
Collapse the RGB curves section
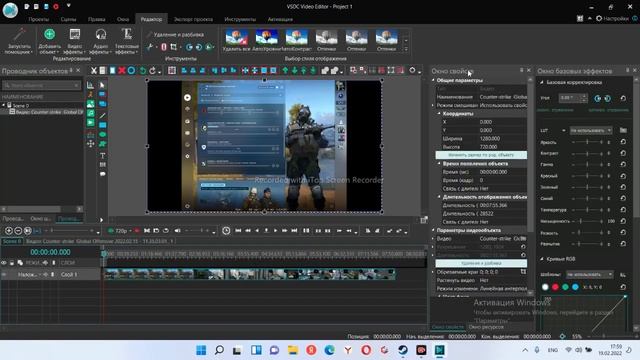click(x=542, y=259)
